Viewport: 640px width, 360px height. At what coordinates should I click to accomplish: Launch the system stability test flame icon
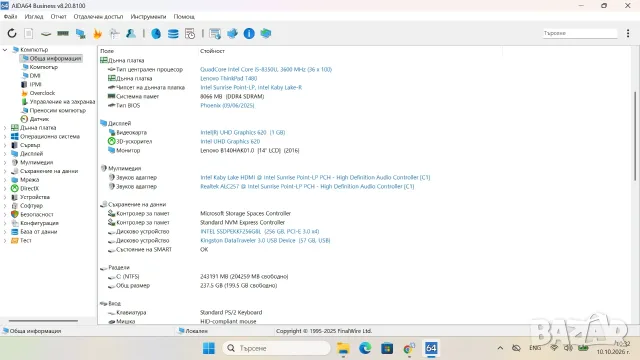pyautogui.click(x=97, y=33)
